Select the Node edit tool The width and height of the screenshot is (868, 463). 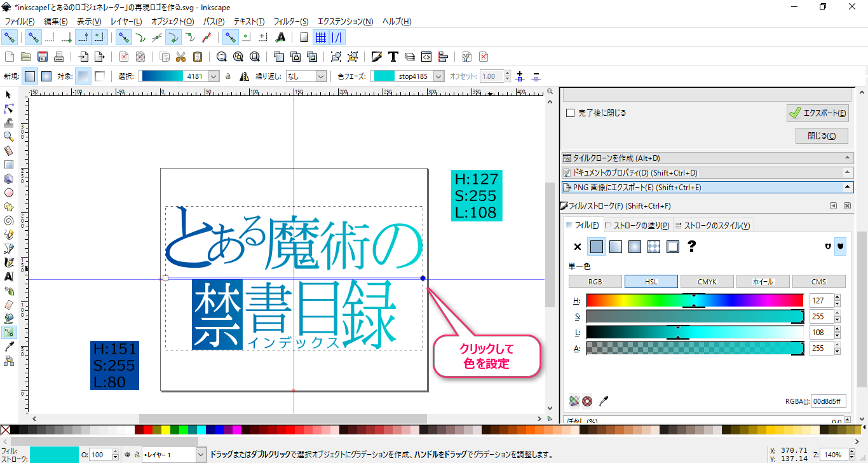(x=9, y=109)
